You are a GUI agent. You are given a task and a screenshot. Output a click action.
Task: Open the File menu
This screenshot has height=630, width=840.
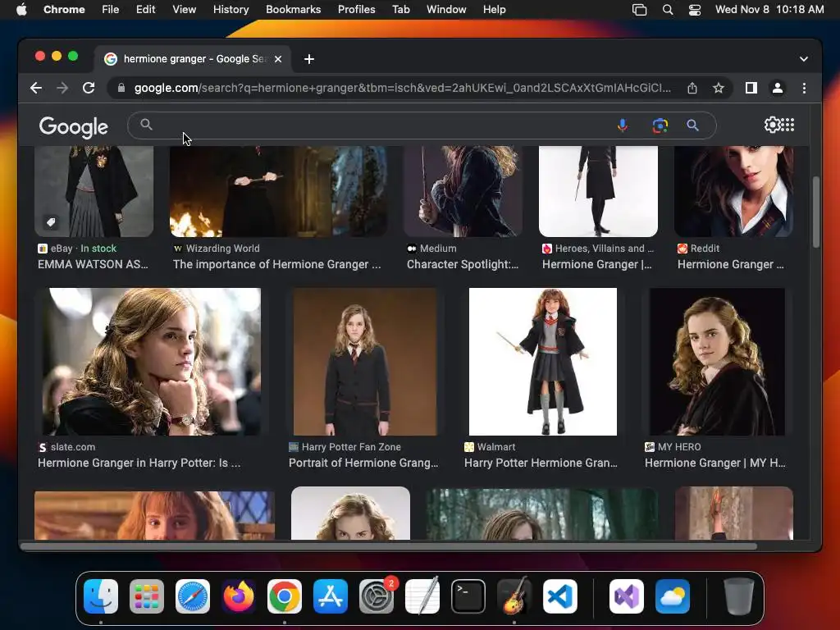[111, 9]
